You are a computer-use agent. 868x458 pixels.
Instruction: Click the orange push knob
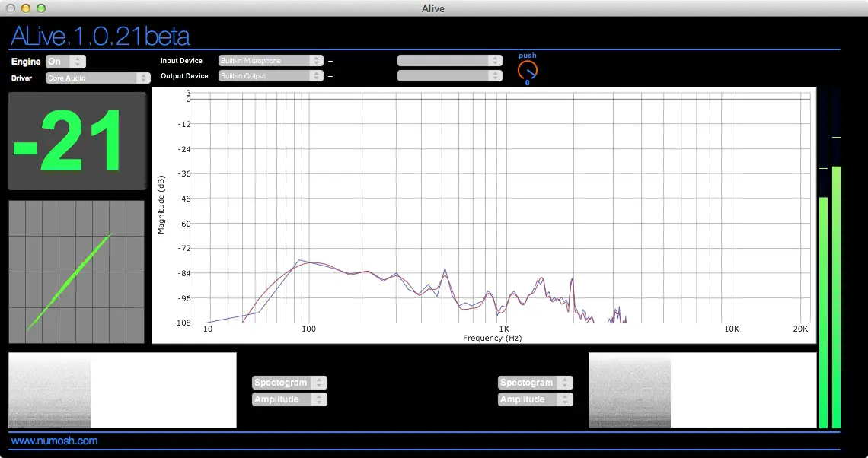click(x=527, y=70)
